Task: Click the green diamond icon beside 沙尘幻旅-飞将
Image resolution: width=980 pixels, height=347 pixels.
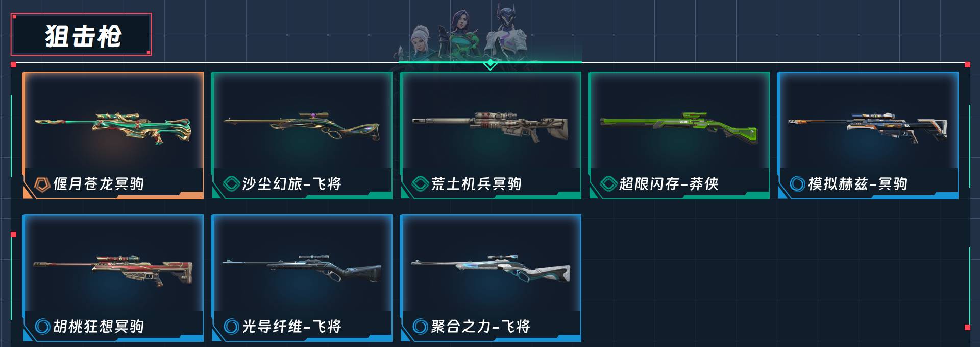Action: click(231, 183)
